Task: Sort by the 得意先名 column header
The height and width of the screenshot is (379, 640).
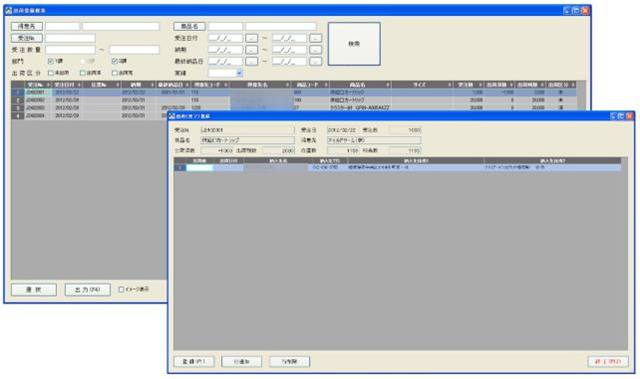Action: click(x=260, y=85)
